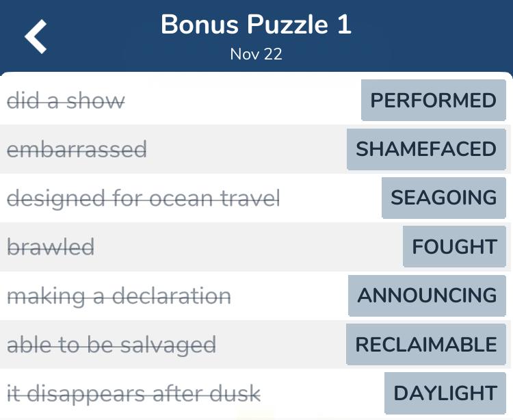
Task: Select the PERFORMED answer tile
Action: tap(434, 100)
